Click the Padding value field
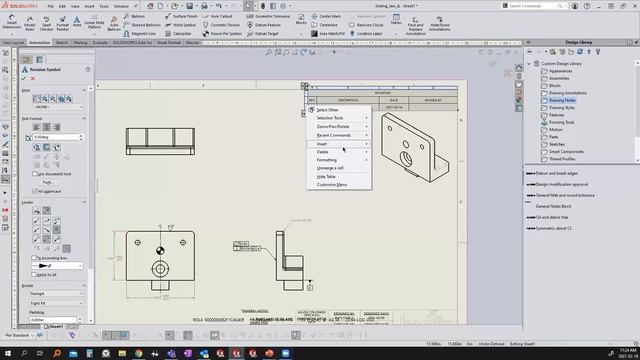This screenshot has width=640, height=360. [53, 320]
